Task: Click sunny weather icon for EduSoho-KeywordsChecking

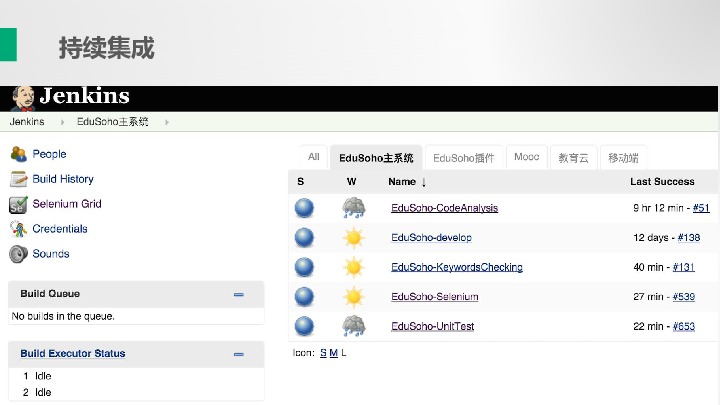Action: pos(354,268)
